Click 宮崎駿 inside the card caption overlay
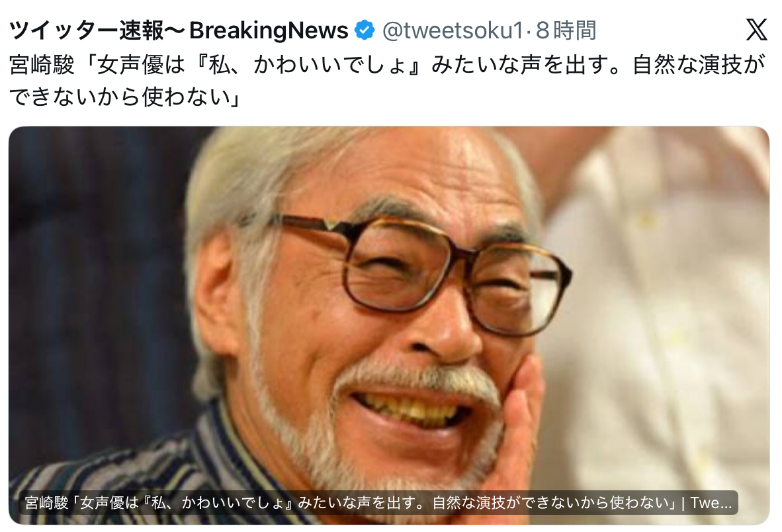 (x=46, y=503)
